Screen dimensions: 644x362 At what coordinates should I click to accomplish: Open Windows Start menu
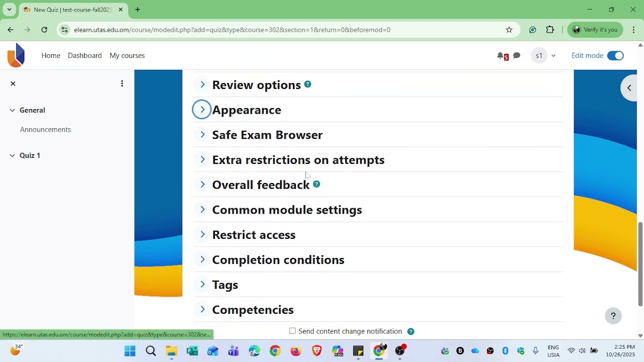pos(130,351)
